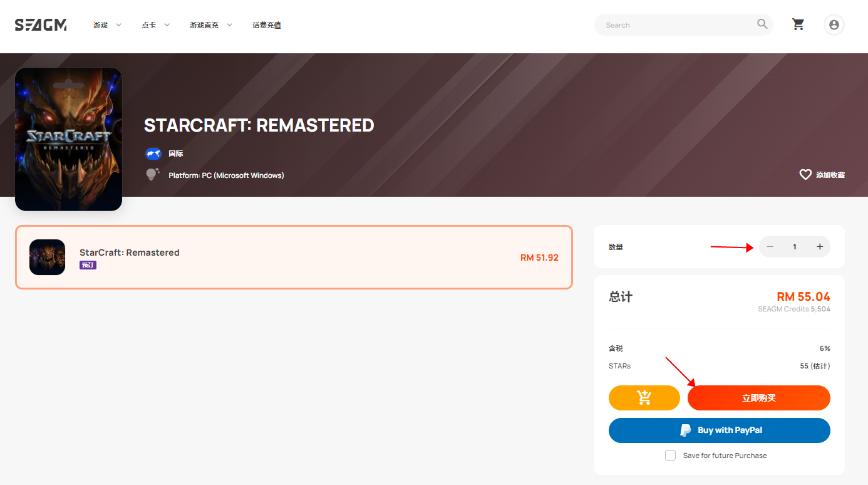
Task: Click the RM 55.04 total amount
Action: point(803,296)
